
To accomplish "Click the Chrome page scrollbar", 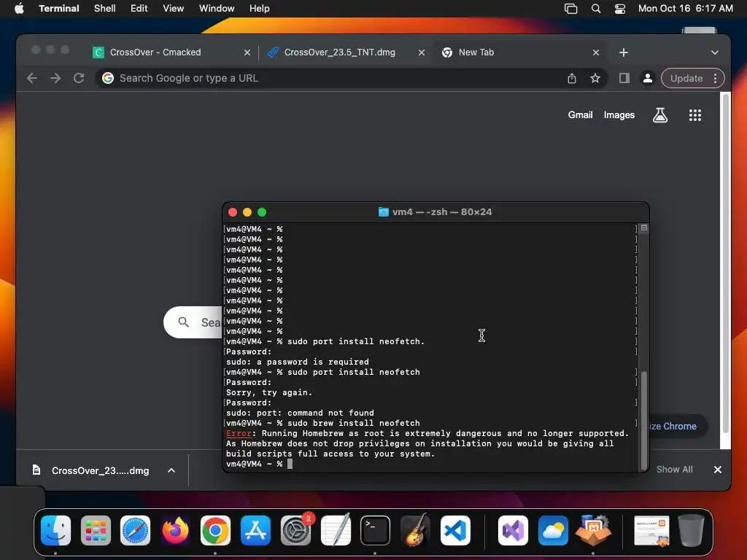I will (726, 263).
